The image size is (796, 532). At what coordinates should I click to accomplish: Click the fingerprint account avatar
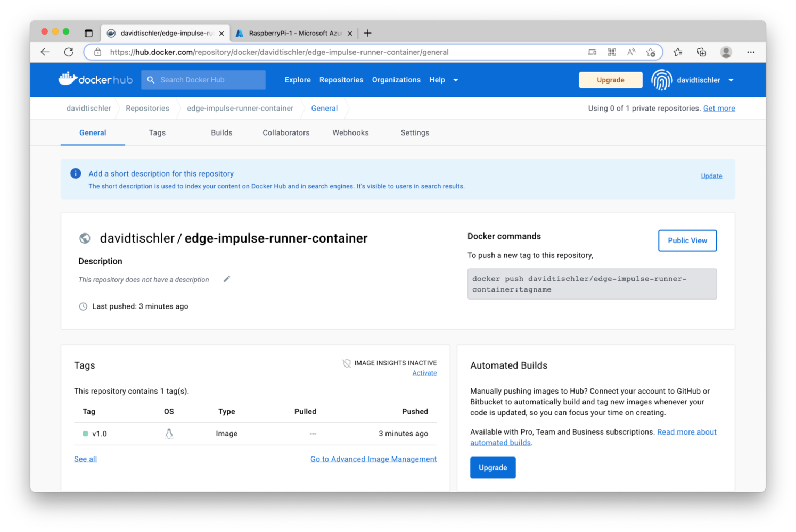[662, 80]
